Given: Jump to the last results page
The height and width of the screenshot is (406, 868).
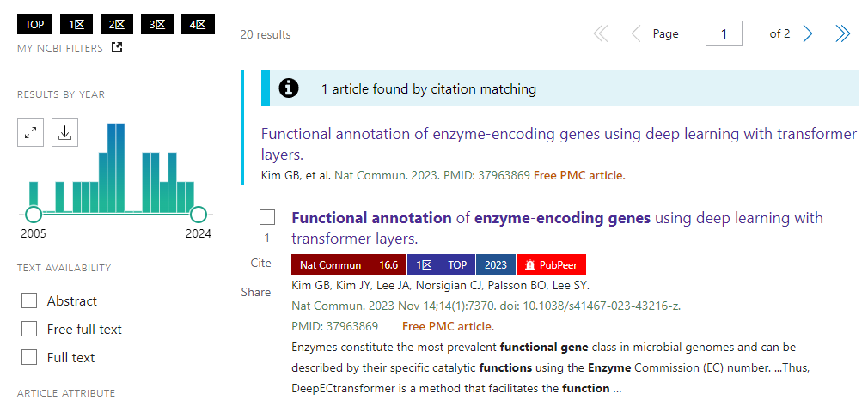Looking at the screenshot, I should (843, 33).
